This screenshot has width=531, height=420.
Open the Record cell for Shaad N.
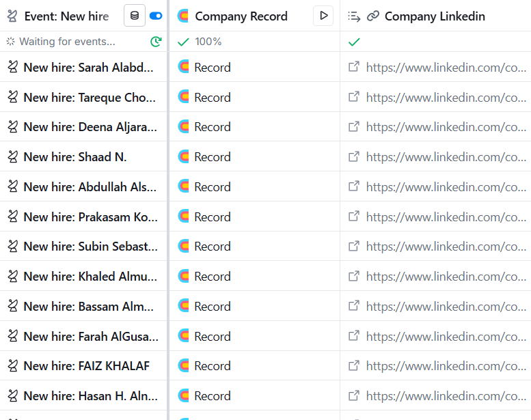(255, 156)
